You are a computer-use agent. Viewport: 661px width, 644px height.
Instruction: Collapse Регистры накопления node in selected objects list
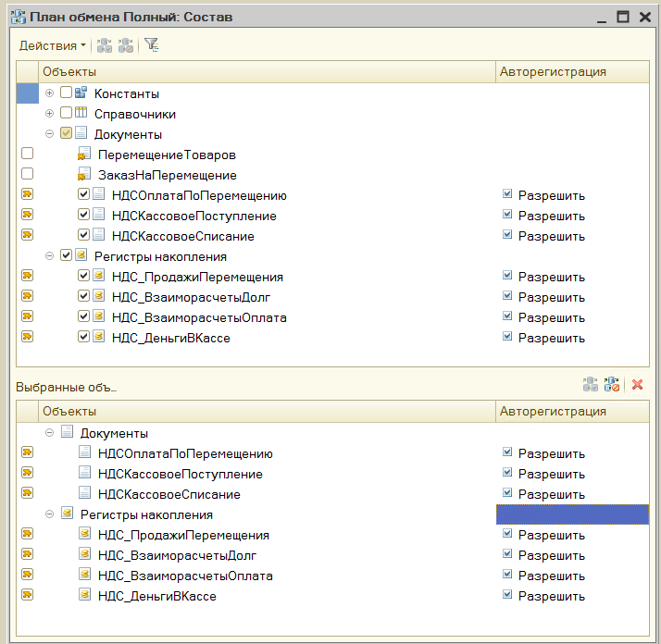(x=49, y=514)
